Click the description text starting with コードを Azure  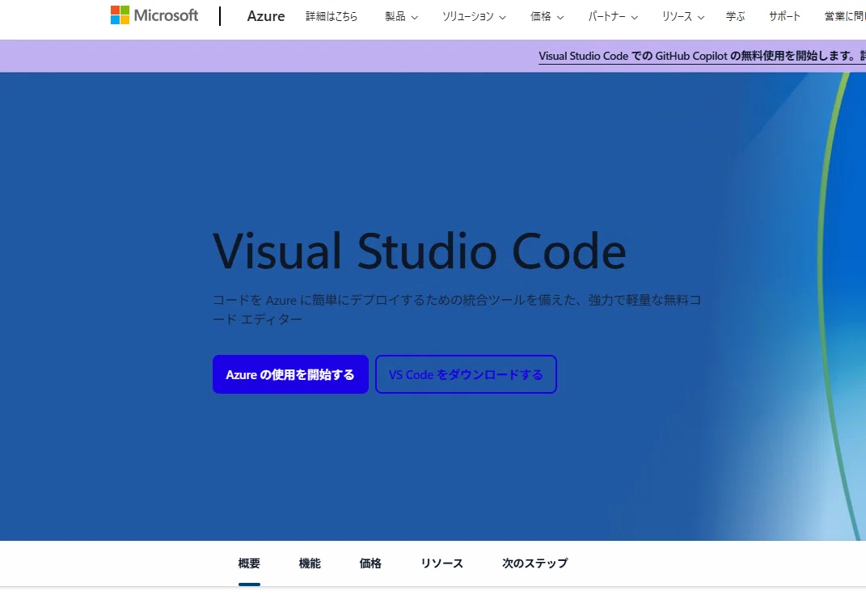[x=457, y=309]
